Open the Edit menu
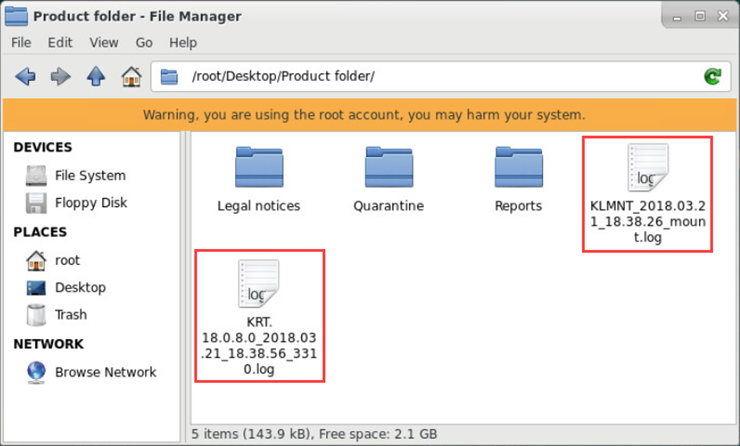The height and width of the screenshot is (446, 740). pos(60,42)
